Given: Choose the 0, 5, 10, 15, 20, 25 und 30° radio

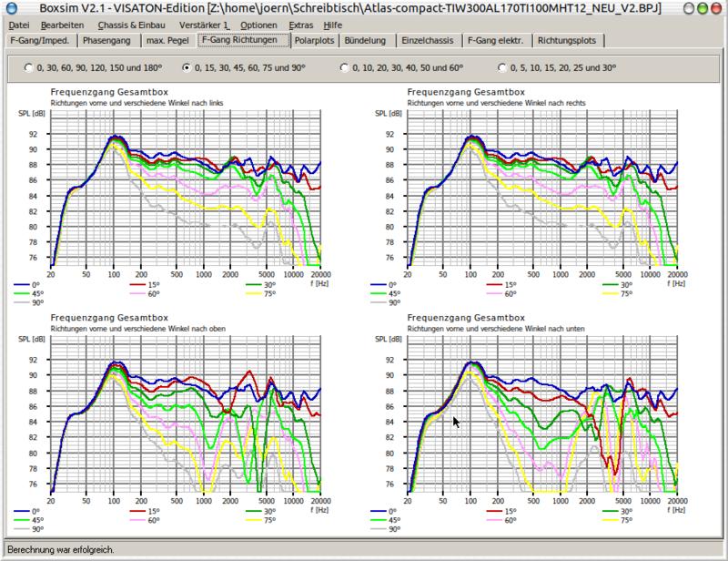Looking at the screenshot, I should pyautogui.click(x=557, y=68).
